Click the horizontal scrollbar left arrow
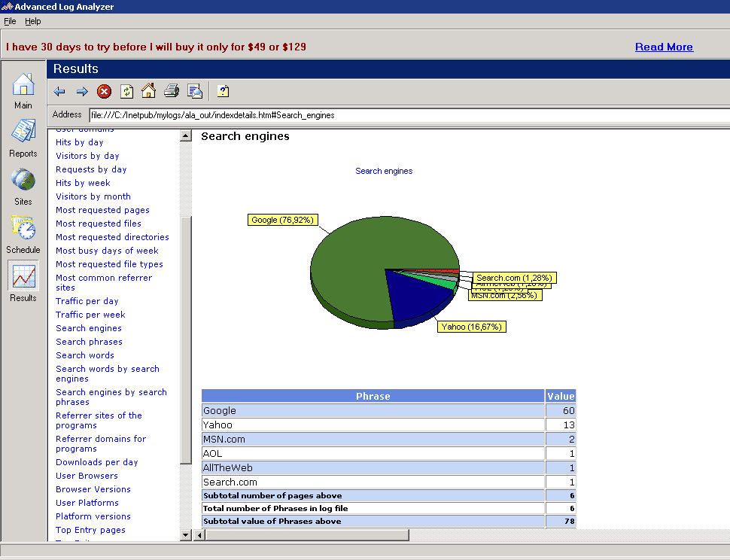This screenshot has width=730, height=560. click(199, 535)
